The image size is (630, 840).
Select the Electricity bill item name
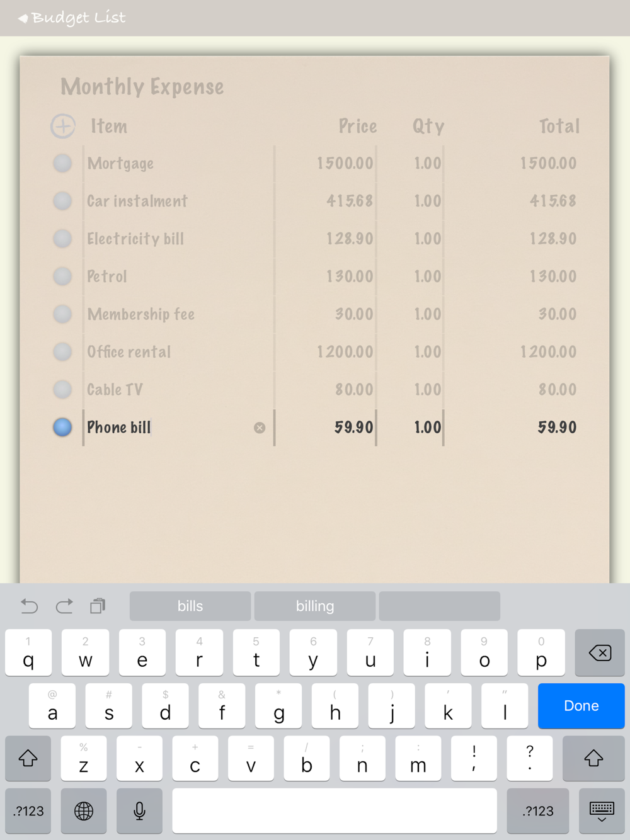click(135, 239)
